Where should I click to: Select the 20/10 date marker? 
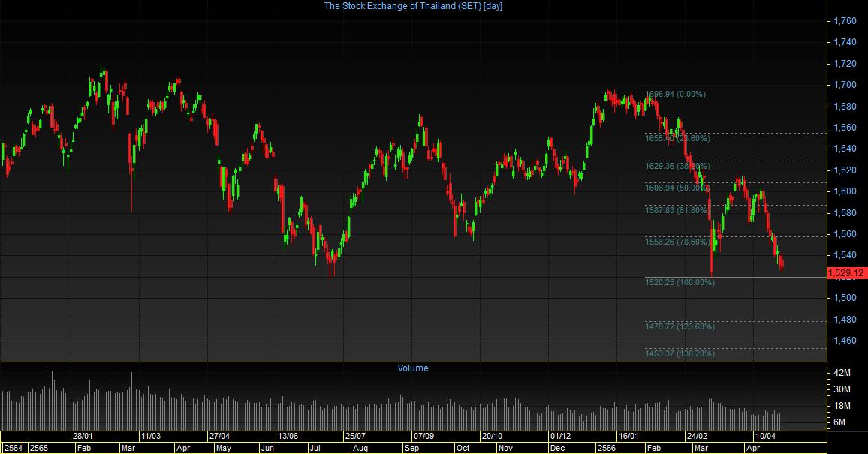pyautogui.click(x=492, y=436)
